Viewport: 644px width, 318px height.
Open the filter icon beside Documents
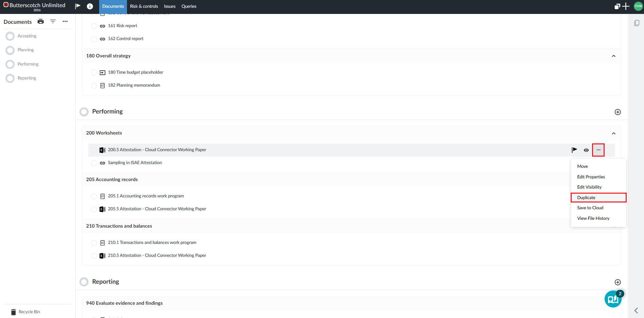click(x=53, y=21)
